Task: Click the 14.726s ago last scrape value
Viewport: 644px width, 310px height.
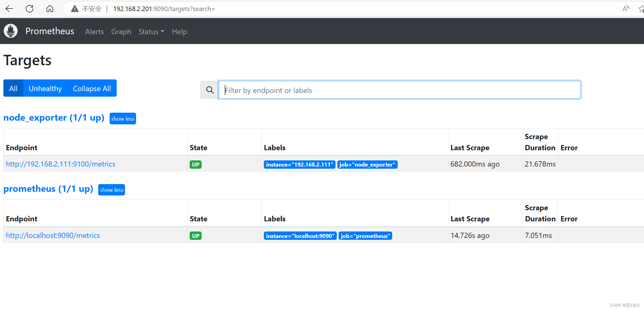Action: pos(470,236)
